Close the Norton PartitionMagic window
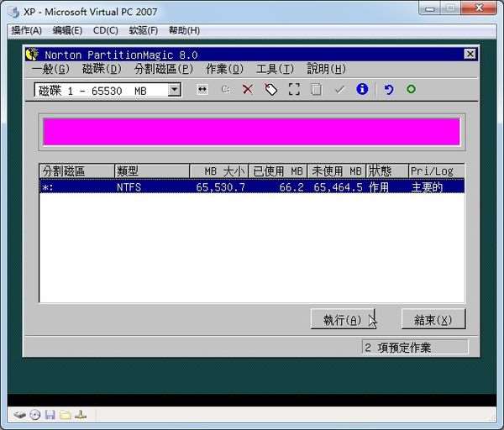 [x=470, y=54]
